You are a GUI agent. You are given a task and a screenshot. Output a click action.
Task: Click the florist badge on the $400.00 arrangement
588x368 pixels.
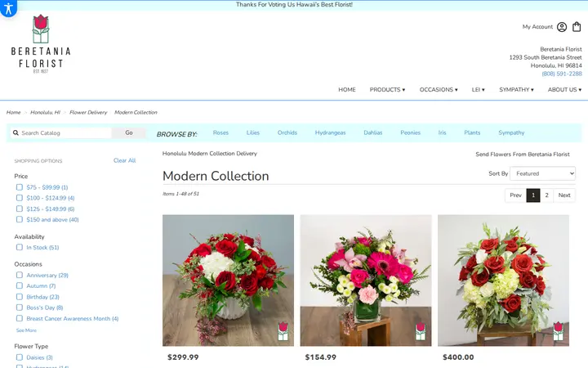[559, 331]
